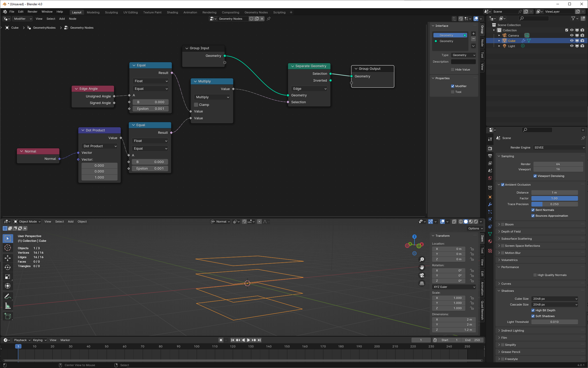This screenshot has width=588, height=368.
Task: Toggle Bent Normals checkbox
Action: [533, 210]
